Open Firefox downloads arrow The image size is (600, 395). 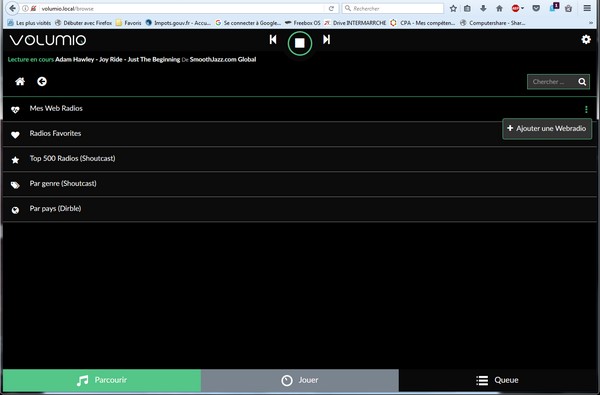tap(483, 8)
